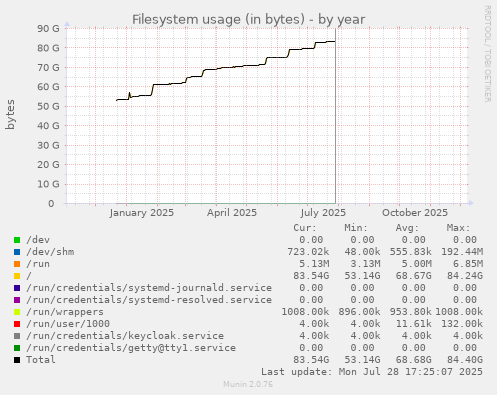Screen dimensions: 497x395
Task: Click the /run/credentials/systemd-resolved.service label
Action: click(x=149, y=300)
